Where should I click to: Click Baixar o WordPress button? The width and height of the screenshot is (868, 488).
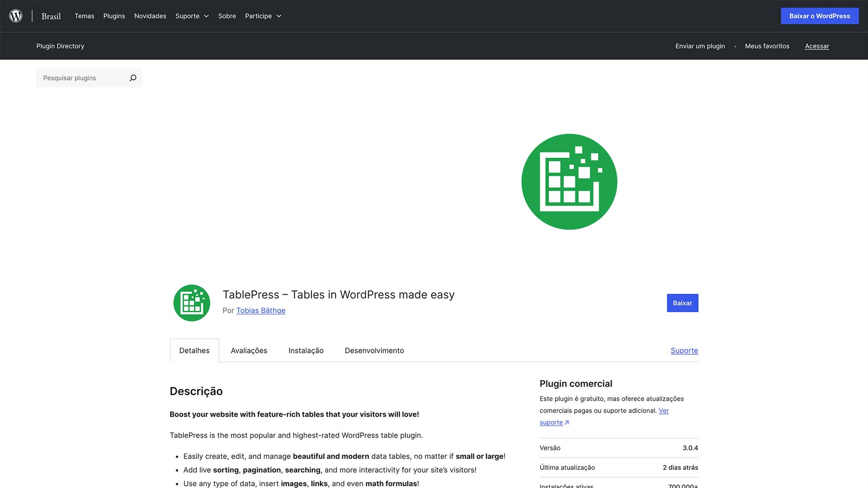coord(820,16)
